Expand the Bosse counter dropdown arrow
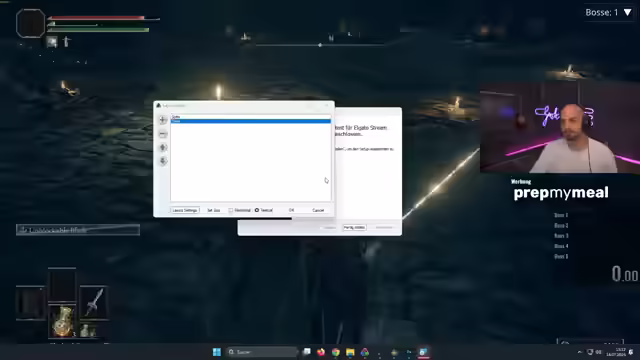This screenshot has width=640, height=360. click(627, 13)
